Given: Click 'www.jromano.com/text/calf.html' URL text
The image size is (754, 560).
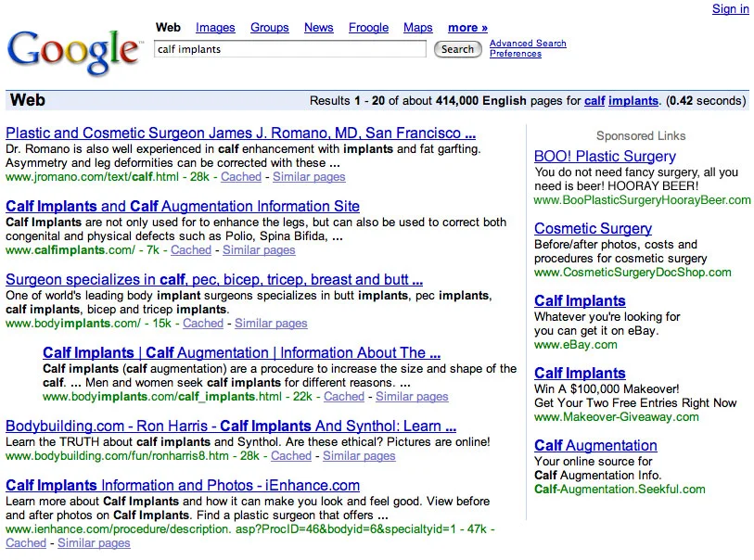Looking at the screenshot, I should [x=93, y=177].
